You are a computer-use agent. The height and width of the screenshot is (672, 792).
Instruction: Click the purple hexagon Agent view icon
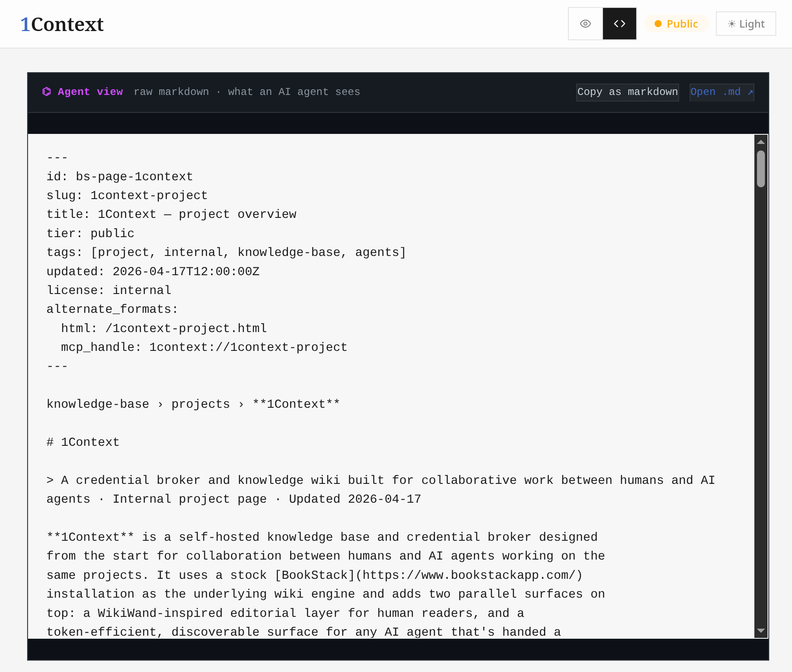47,92
